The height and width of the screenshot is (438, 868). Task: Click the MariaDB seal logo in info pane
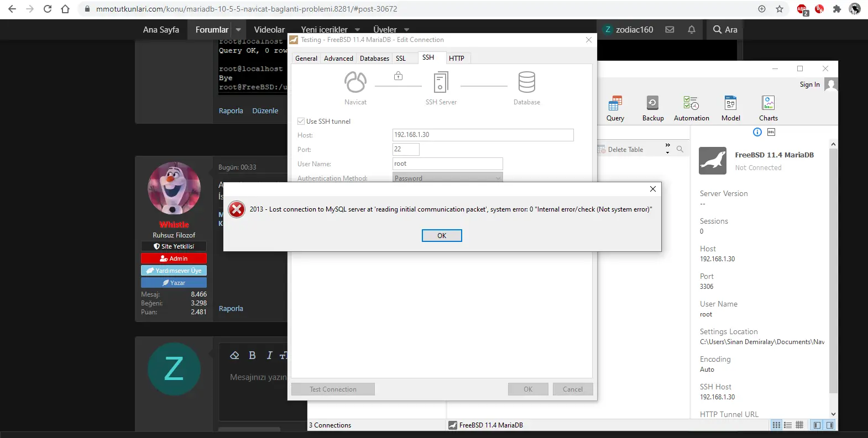coord(713,161)
